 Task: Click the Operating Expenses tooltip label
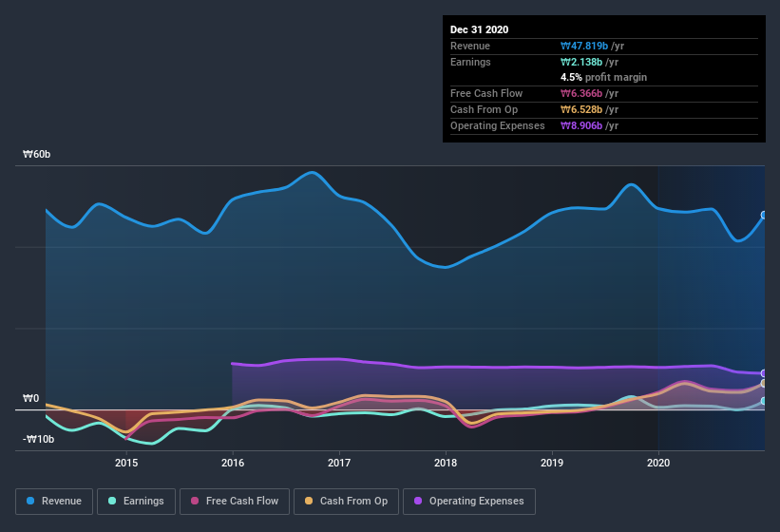[498, 125]
